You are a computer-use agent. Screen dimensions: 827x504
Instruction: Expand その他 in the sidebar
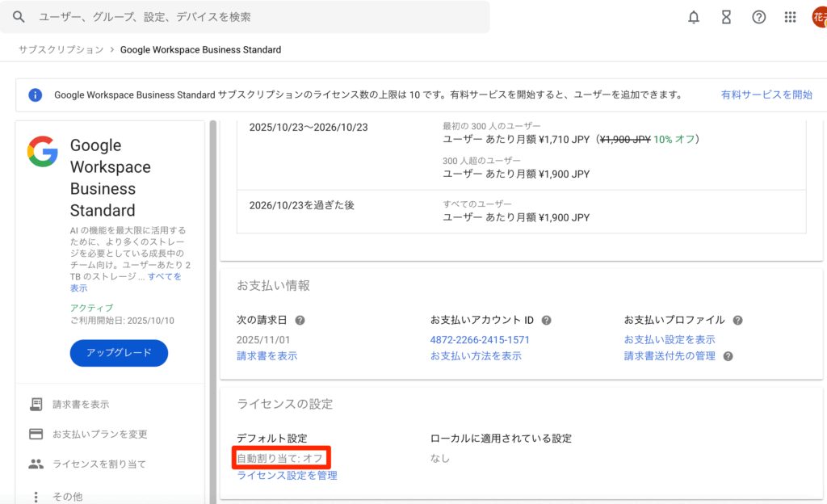[67, 496]
